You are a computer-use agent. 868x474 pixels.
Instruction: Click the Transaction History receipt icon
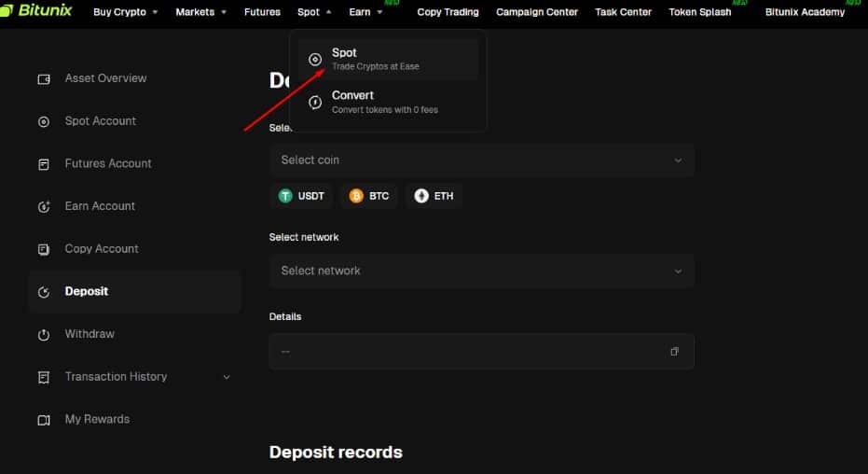pos(44,378)
